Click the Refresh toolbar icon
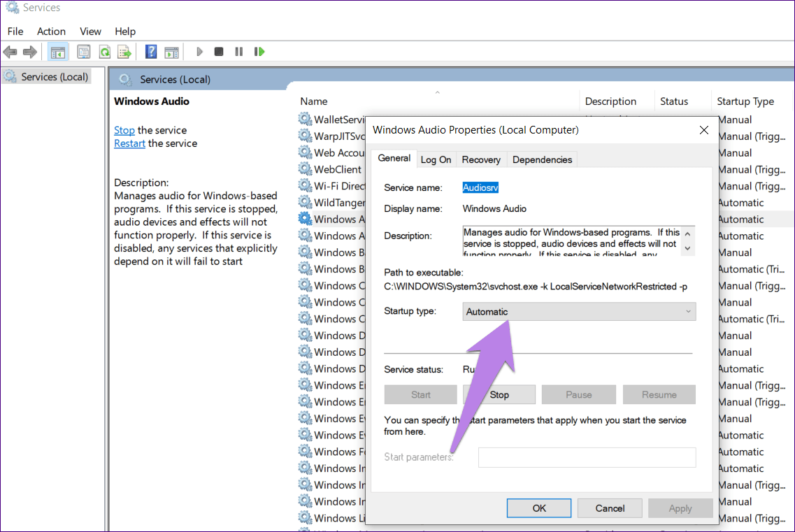 pyautogui.click(x=104, y=52)
